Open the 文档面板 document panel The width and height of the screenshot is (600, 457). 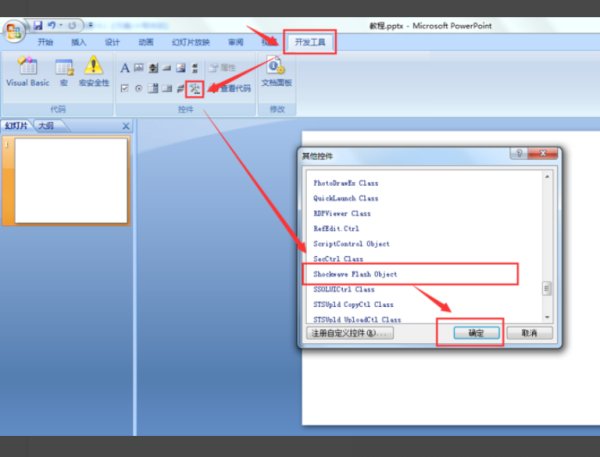point(276,72)
